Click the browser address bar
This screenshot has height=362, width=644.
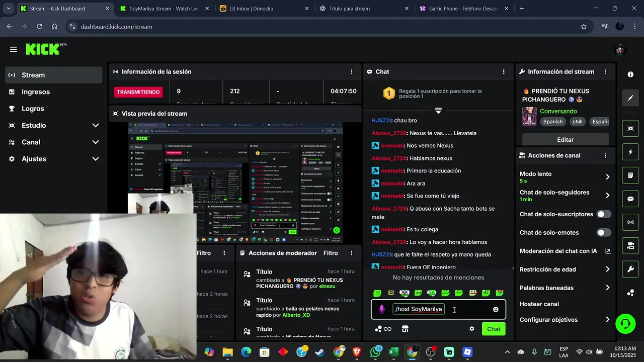[x=322, y=27]
